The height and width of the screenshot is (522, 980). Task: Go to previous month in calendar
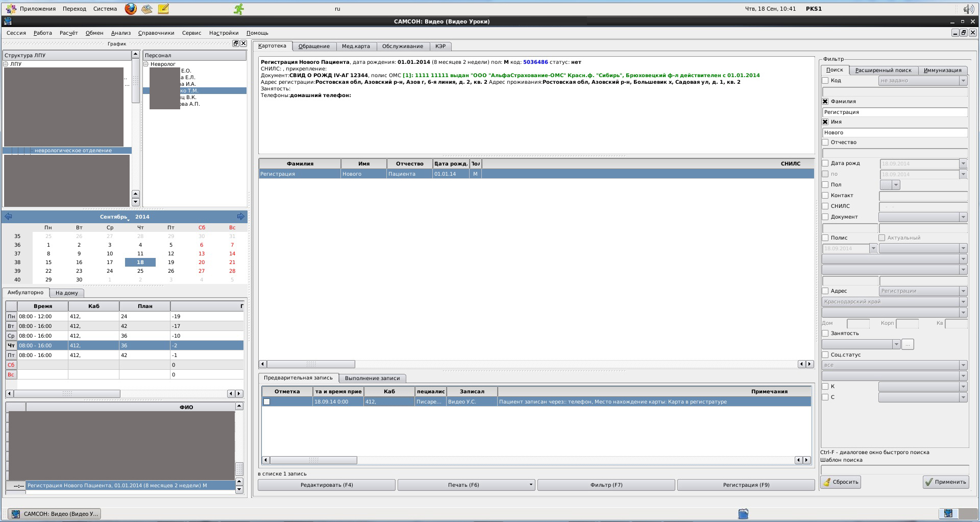[x=8, y=217]
